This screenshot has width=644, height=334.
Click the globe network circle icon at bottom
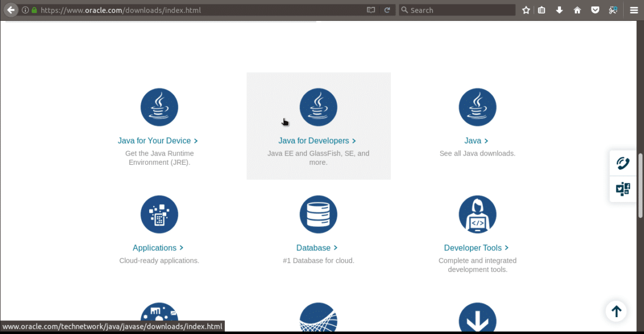318,317
